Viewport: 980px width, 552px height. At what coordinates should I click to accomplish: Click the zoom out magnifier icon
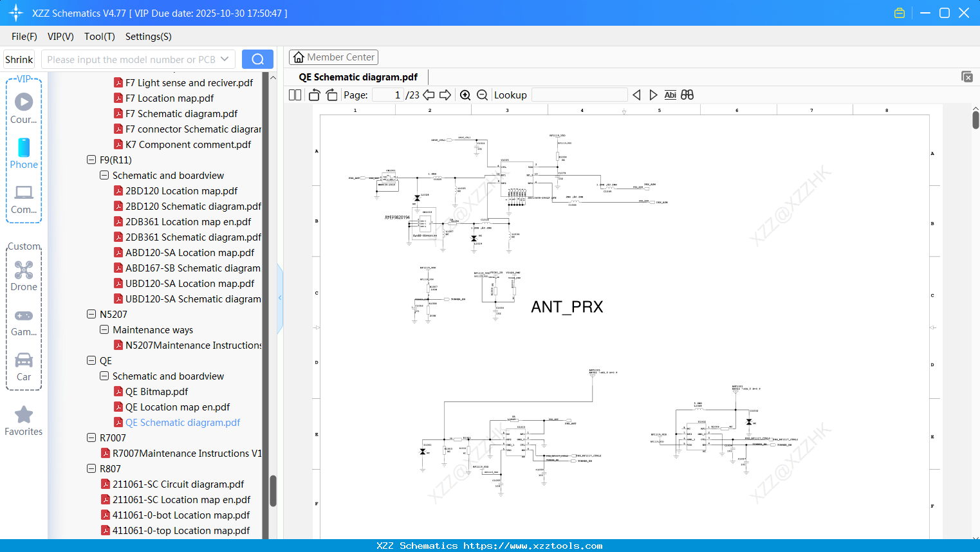pos(482,95)
